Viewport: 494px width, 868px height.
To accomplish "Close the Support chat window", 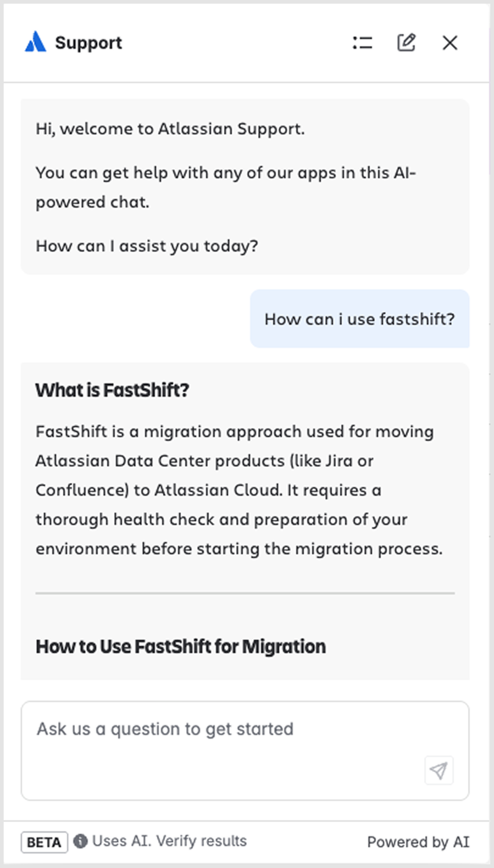I will [x=449, y=42].
